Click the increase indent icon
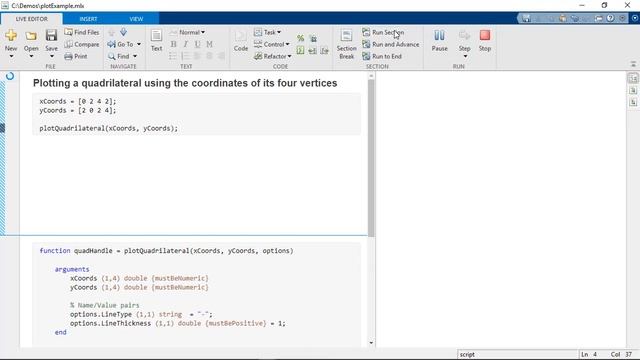The width and height of the screenshot is (640, 360). point(313,51)
